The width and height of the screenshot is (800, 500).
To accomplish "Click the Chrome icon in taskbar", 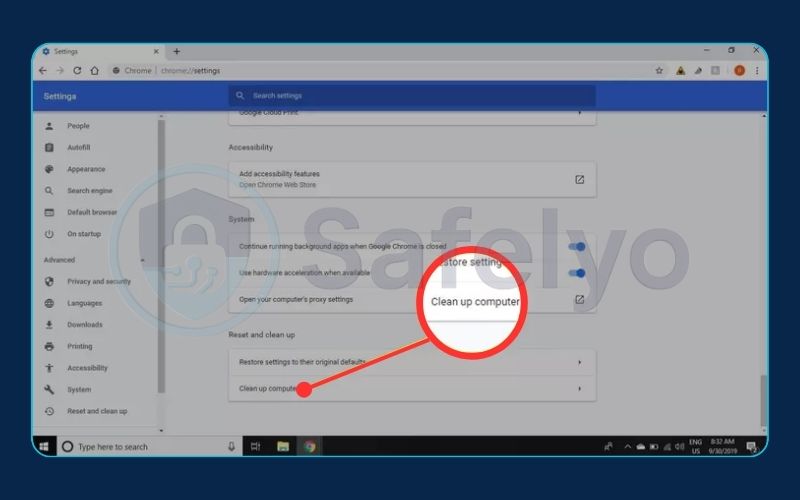I will coord(310,446).
